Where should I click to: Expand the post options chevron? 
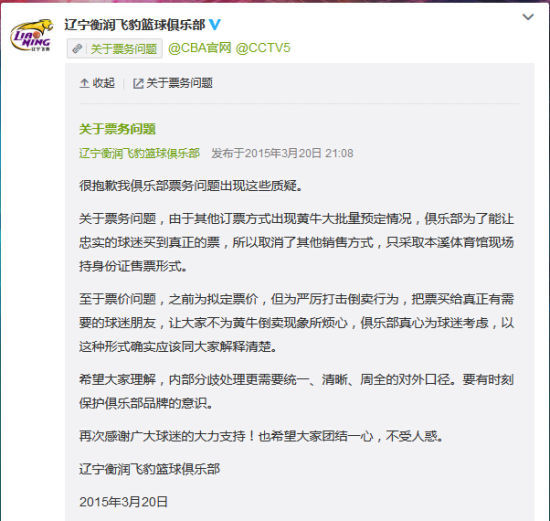[528, 16]
